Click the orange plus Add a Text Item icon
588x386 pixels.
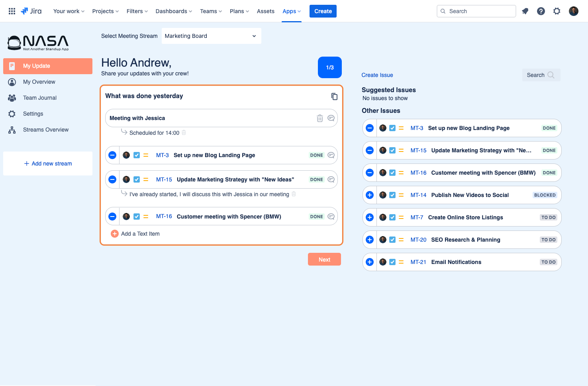[x=115, y=234]
